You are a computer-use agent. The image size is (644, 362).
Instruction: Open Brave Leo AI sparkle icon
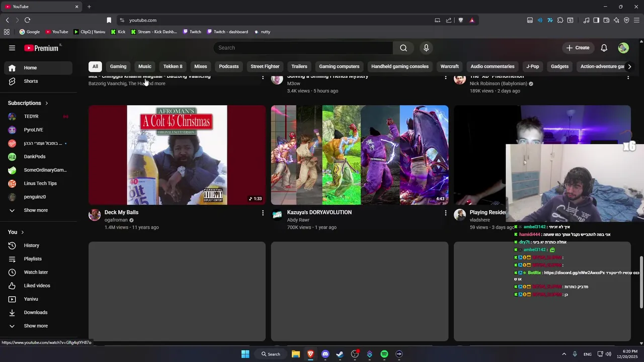tap(616, 20)
